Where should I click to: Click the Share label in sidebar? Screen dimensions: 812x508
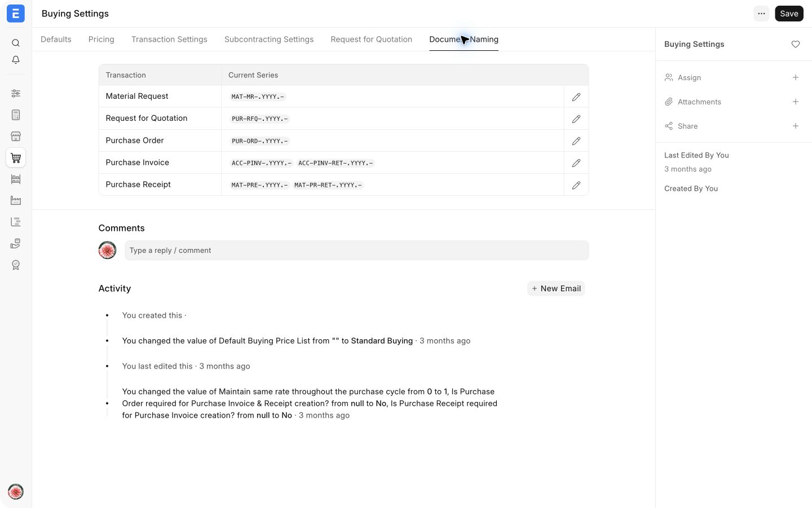click(687, 126)
